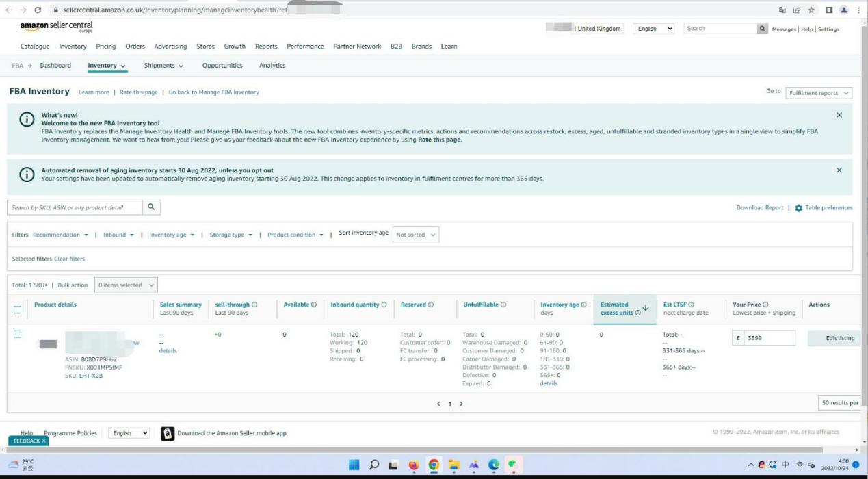Click the info icon beside Your Price

(x=765, y=305)
